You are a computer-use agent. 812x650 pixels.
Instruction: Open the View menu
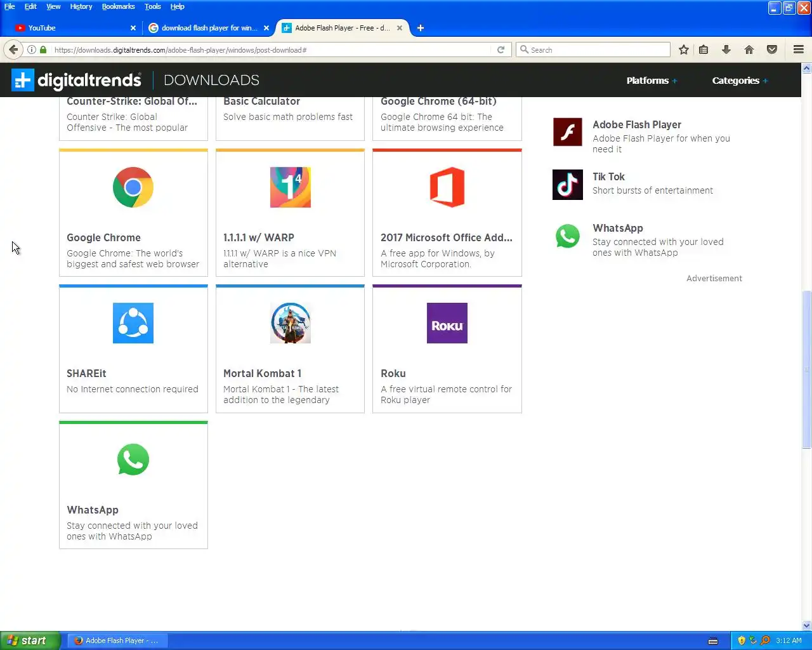[53, 6]
